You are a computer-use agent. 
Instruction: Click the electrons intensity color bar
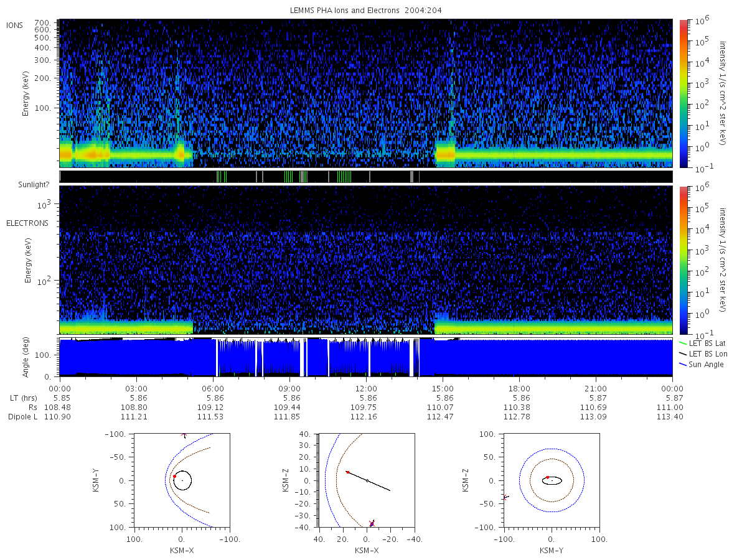(x=683, y=260)
